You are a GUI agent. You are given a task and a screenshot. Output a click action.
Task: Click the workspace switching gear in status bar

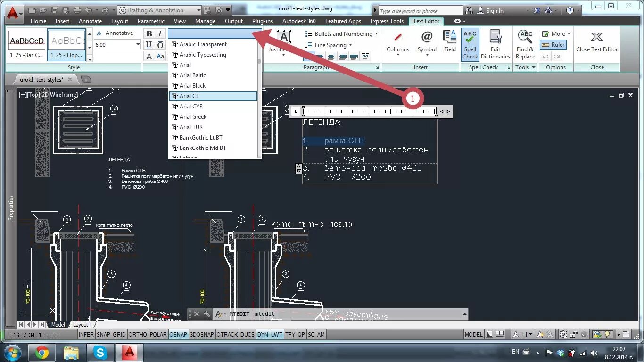(x=563, y=334)
